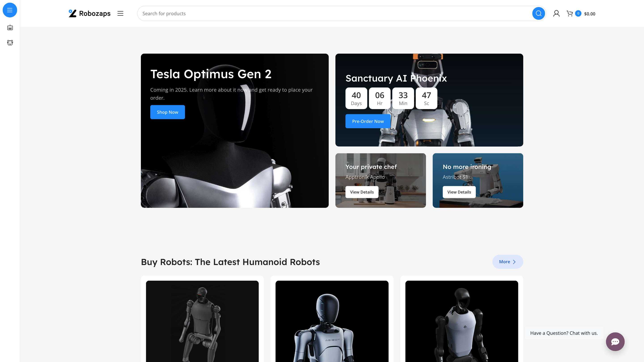This screenshot has width=644, height=362.
Task: Click Shop Now on Tesla Optimus banner
Action: (x=167, y=112)
